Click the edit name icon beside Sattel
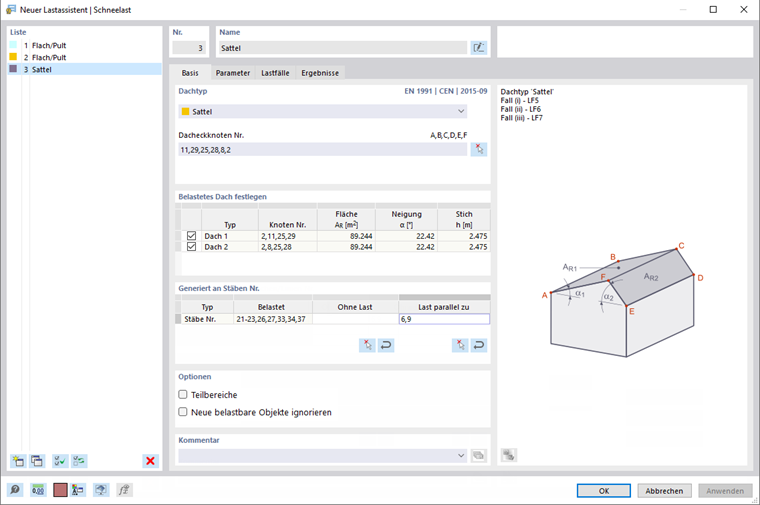760x505 pixels. click(478, 47)
